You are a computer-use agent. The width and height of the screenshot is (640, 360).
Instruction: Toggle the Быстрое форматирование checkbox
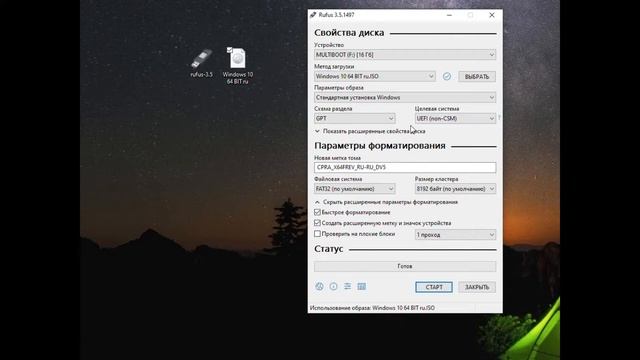point(317,212)
